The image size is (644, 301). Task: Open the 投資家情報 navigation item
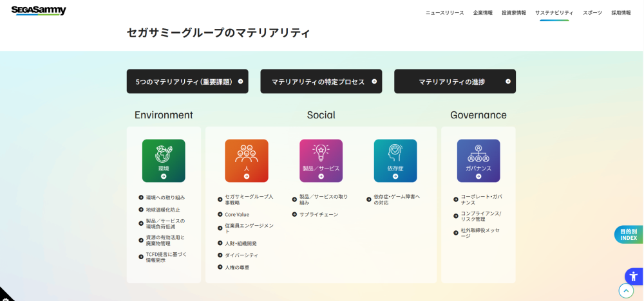[x=513, y=13]
